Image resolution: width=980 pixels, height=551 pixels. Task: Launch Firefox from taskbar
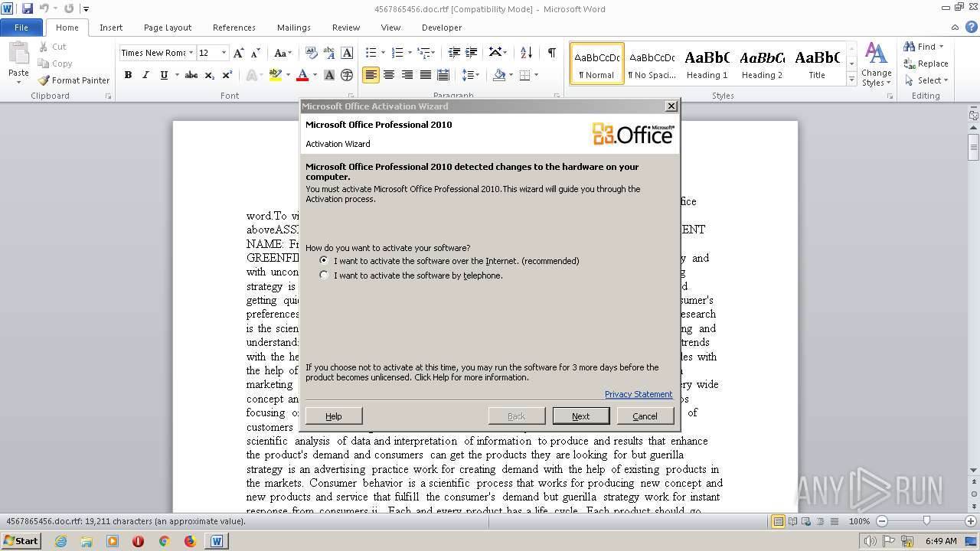(190, 541)
